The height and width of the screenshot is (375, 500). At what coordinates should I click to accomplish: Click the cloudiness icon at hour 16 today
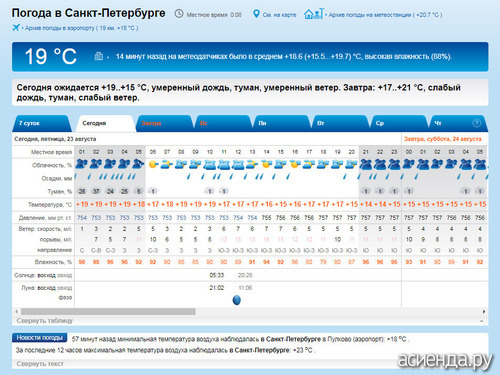[295, 164]
